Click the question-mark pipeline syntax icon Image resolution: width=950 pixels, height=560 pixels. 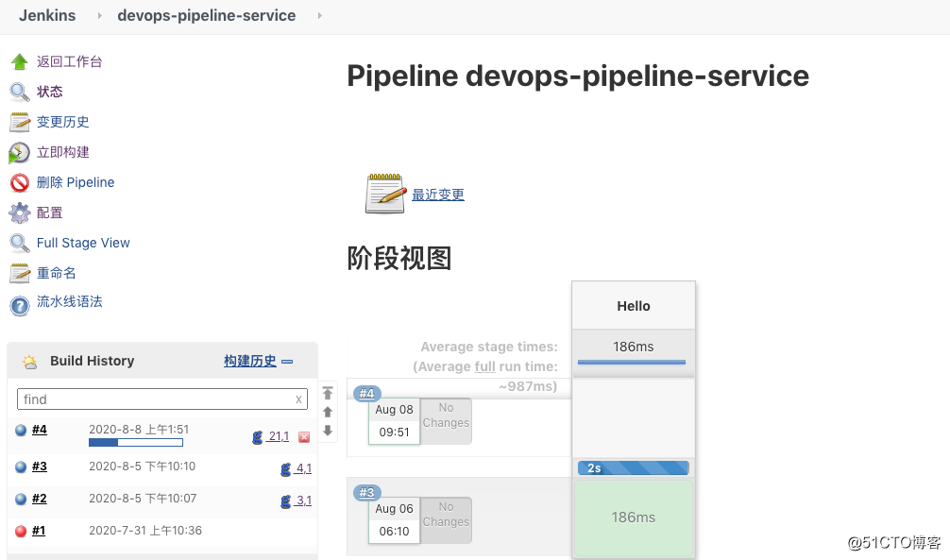[x=20, y=305]
